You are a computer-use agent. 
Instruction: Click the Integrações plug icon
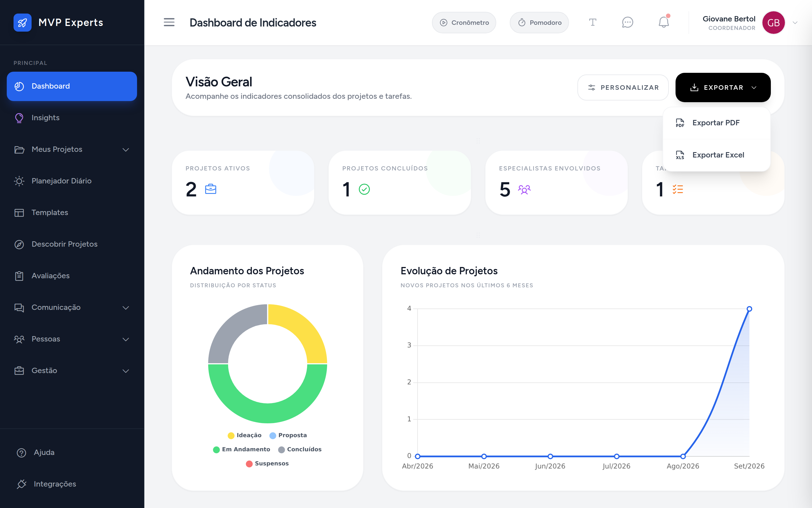click(x=21, y=484)
